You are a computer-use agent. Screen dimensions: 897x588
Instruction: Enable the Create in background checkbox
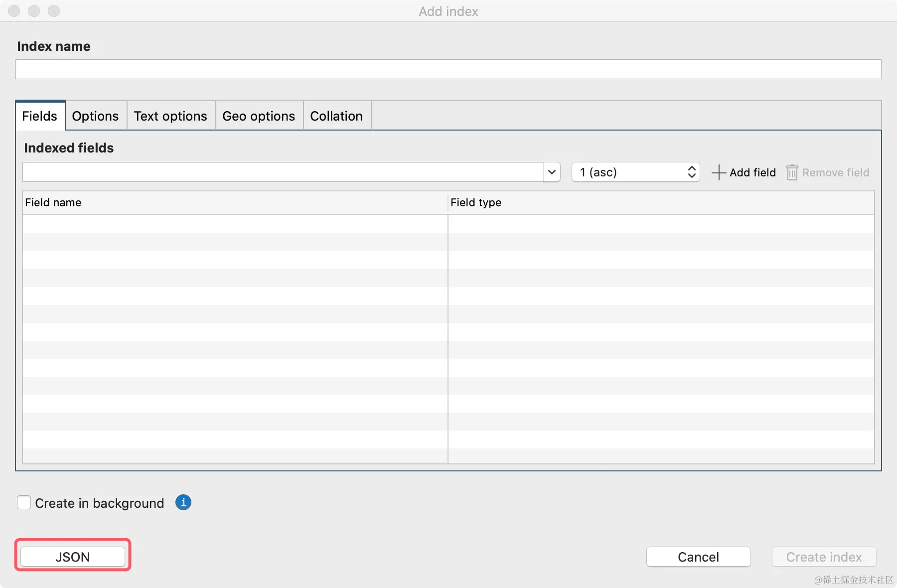pyautogui.click(x=24, y=502)
